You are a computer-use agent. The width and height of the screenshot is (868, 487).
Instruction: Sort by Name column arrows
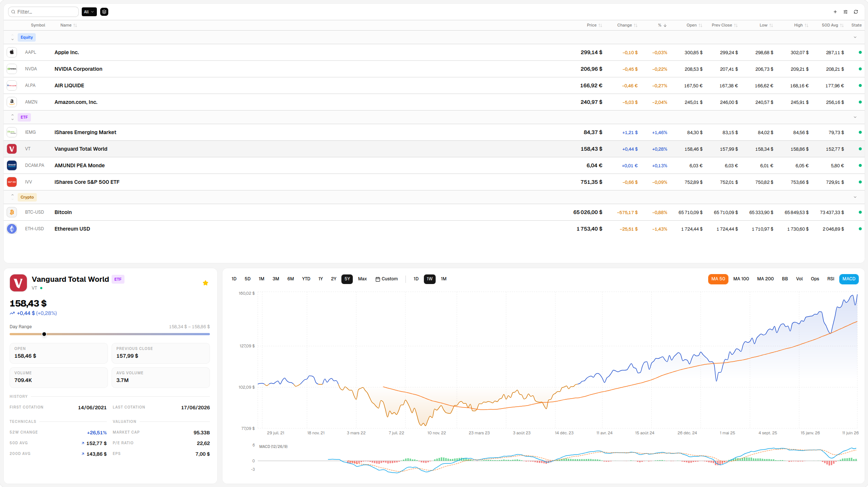(75, 25)
